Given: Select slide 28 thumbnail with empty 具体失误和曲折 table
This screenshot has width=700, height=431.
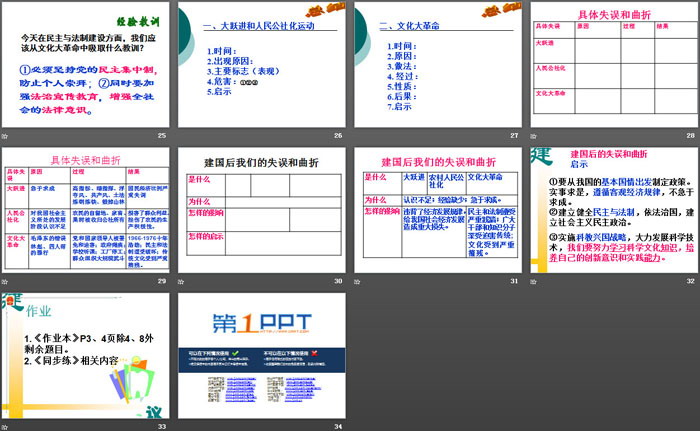Looking at the screenshot, I should pyautogui.click(x=614, y=64).
